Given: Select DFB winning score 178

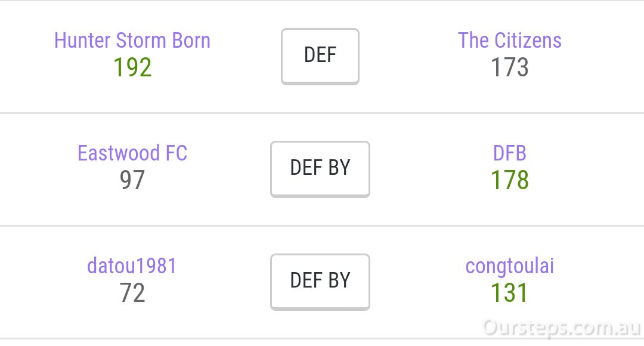Looking at the screenshot, I should point(510,180).
